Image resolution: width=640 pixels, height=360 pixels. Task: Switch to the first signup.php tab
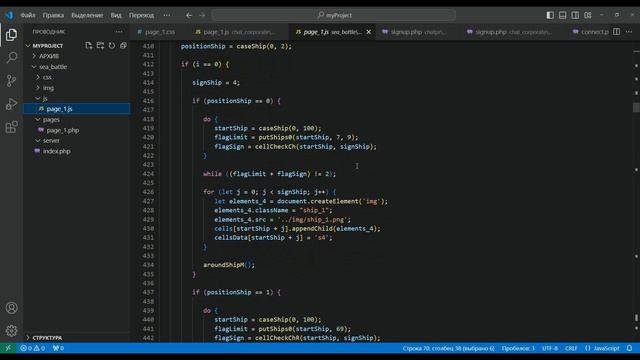418,32
